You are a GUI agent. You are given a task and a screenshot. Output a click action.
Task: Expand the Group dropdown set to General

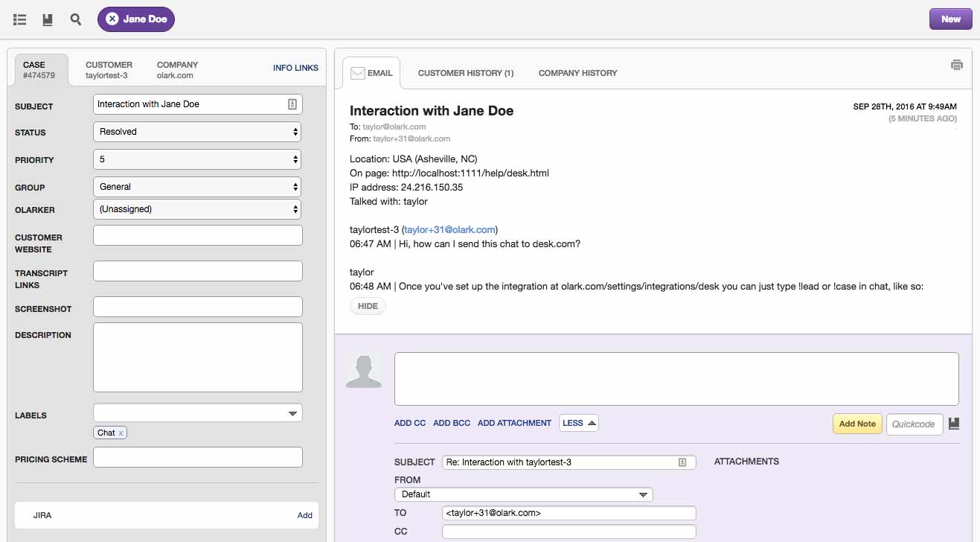pos(197,187)
